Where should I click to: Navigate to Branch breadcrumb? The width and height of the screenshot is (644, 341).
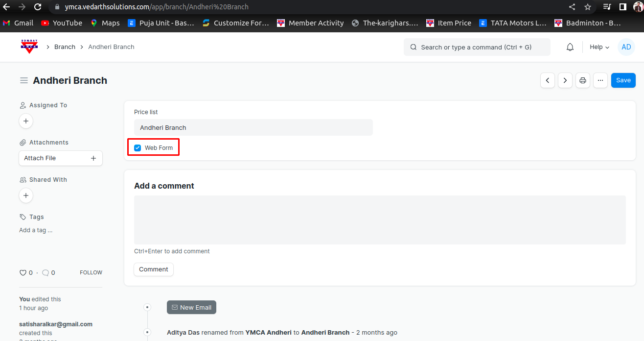click(65, 47)
